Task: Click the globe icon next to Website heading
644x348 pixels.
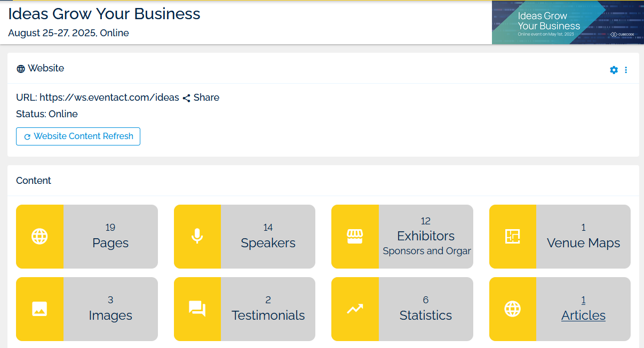Action: pos(20,68)
